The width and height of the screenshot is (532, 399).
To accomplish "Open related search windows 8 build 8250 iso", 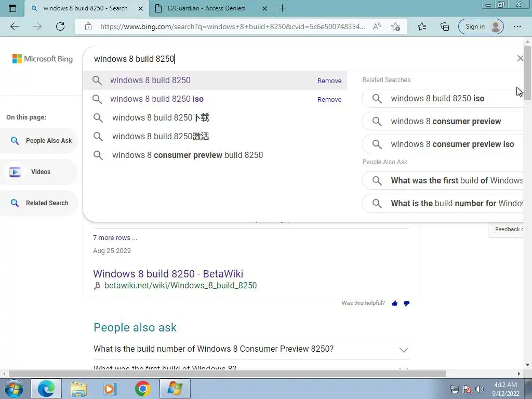I will coord(443,98).
